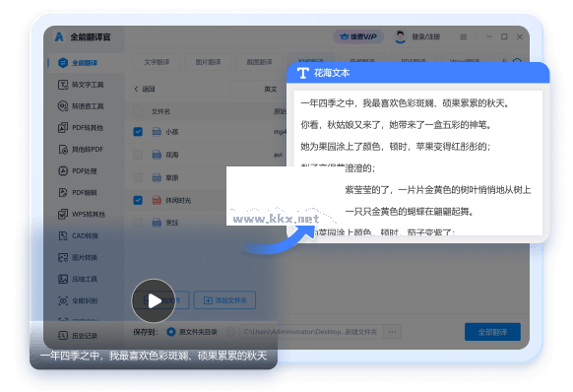Select the custom folder path radio button
This screenshot has width=573, height=392.
coord(230,332)
